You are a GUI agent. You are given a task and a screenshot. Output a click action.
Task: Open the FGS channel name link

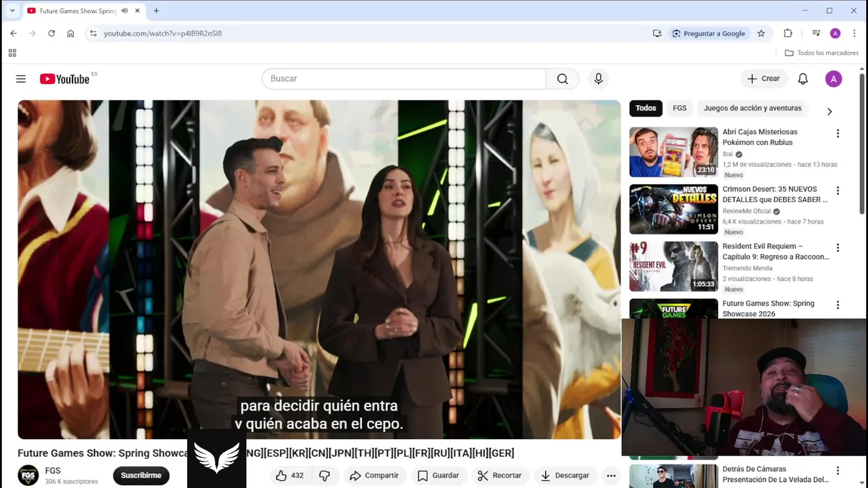[x=53, y=471]
